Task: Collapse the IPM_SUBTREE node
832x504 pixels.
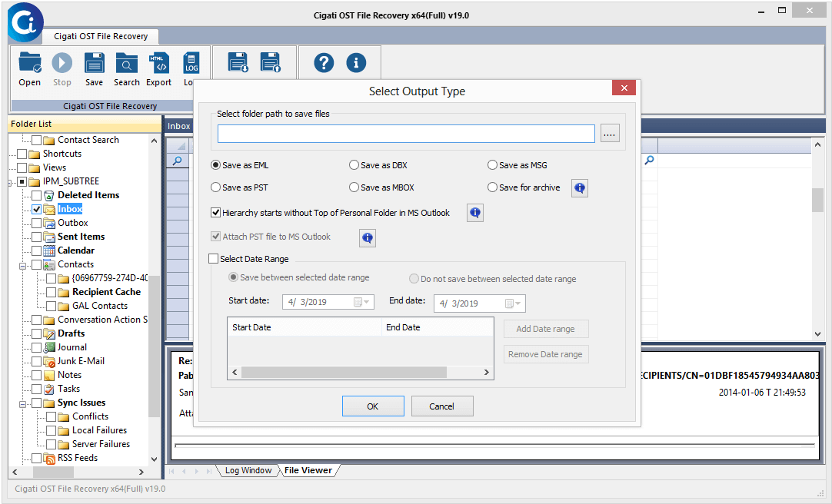Action: 9,183
